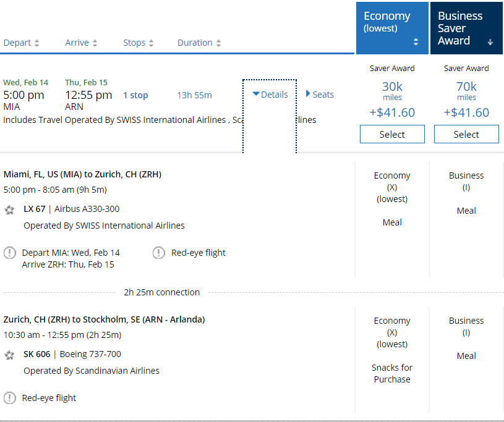This screenshot has width=504, height=422.
Task: Select the 30k miles Economy Saver Award
Action: point(392,134)
